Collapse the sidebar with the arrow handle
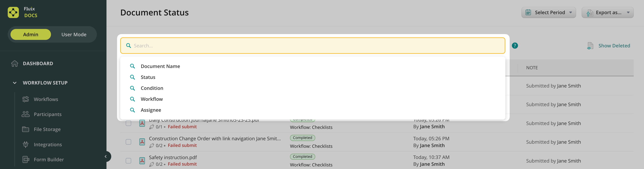Image resolution: width=644 pixels, height=169 pixels. [x=106, y=157]
